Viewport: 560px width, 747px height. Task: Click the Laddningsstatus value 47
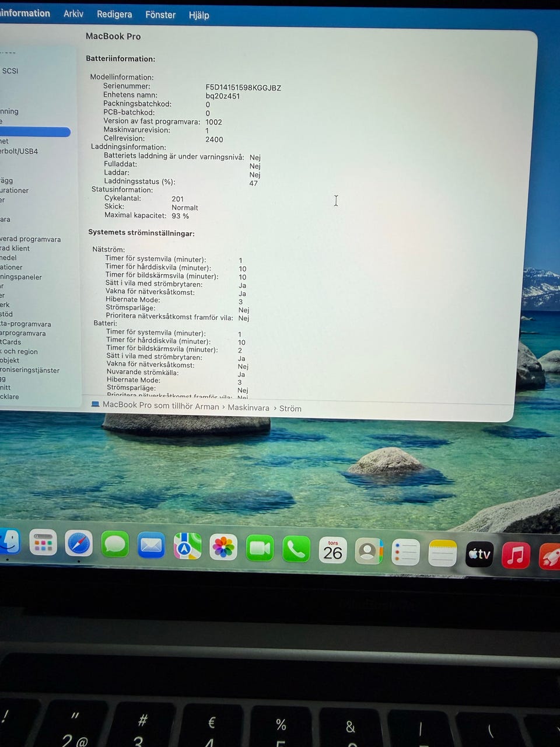point(254,183)
